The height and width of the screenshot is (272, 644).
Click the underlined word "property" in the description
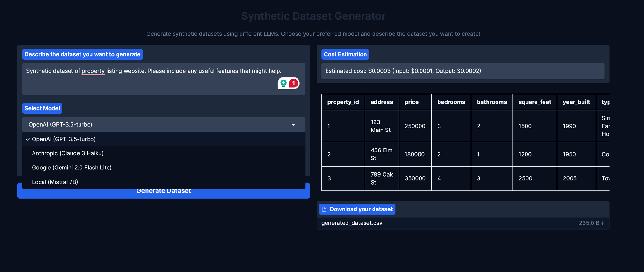(x=93, y=71)
